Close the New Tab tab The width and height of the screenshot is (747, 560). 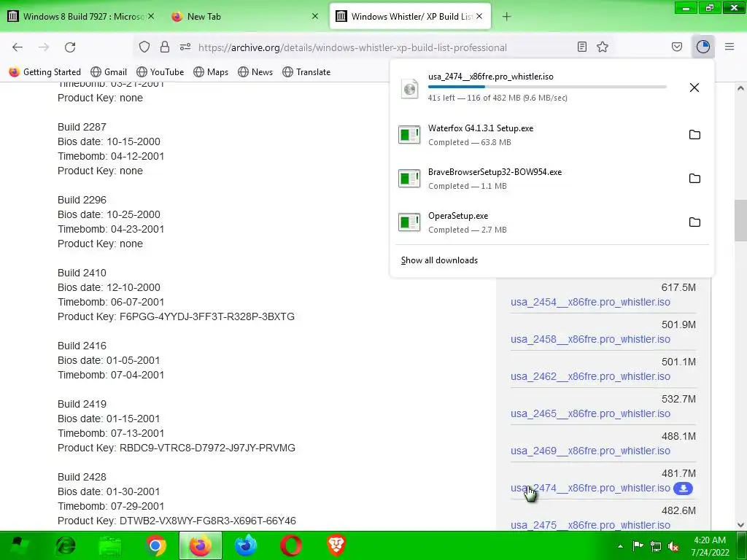click(315, 17)
